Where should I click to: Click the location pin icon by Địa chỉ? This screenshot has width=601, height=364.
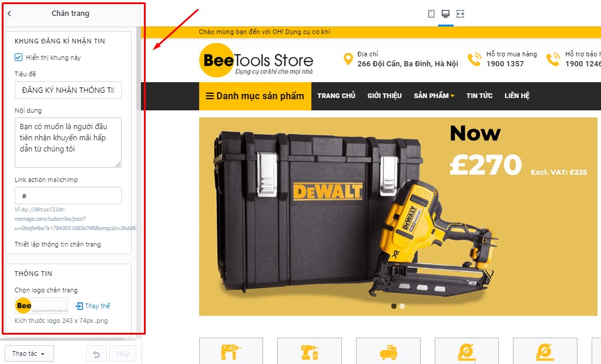pyautogui.click(x=348, y=59)
